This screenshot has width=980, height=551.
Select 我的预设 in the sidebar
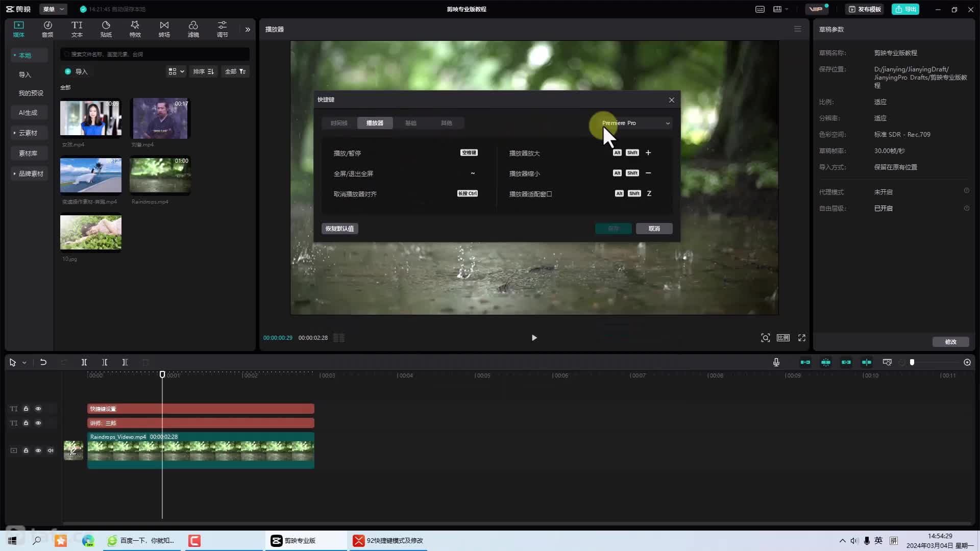click(x=31, y=93)
